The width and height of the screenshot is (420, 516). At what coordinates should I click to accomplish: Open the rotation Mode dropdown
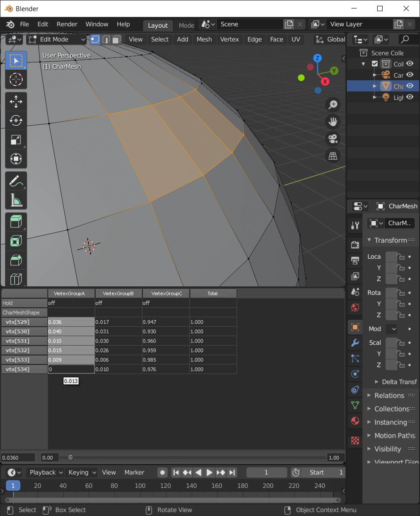(x=391, y=329)
